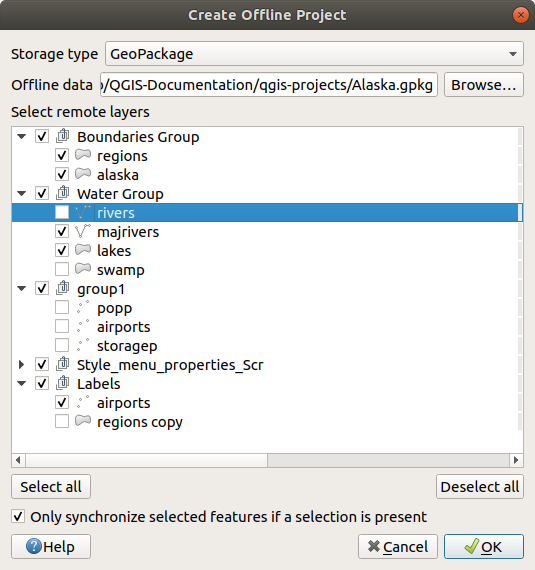Screen dimensions: 535x570
Task: Click the point icon beside popp layer
Action: 83,307
